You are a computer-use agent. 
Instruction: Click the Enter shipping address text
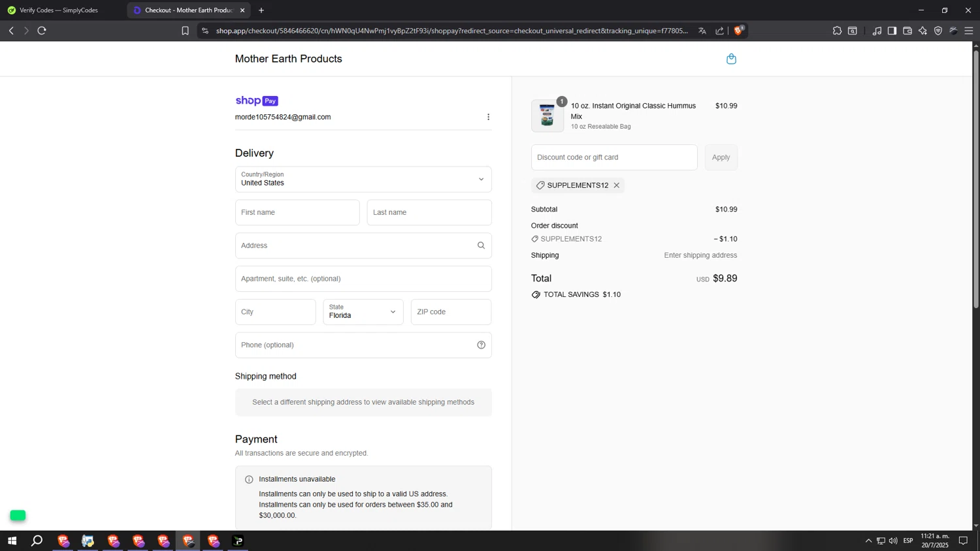coord(700,255)
